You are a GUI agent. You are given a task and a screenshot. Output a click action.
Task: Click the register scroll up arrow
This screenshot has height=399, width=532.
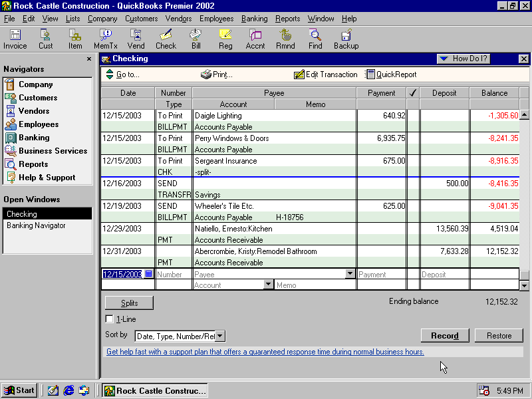pyautogui.click(x=524, y=114)
